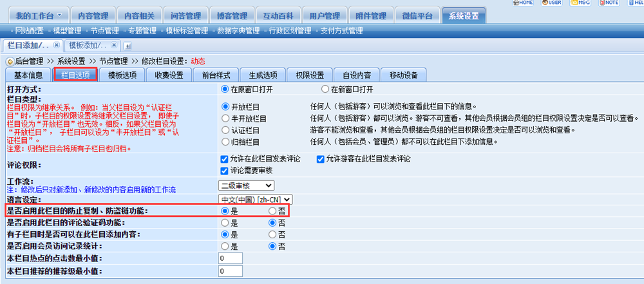Select the 栏目选项 settings tab
The image size is (644, 284).
click(x=75, y=75)
